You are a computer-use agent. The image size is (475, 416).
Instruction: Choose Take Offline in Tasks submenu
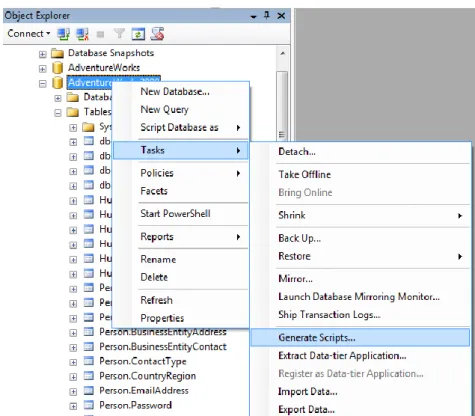360,174
